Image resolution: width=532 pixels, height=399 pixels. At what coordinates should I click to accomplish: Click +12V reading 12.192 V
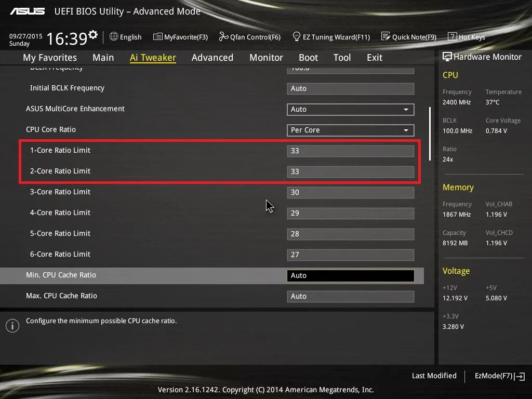pyautogui.click(x=455, y=298)
